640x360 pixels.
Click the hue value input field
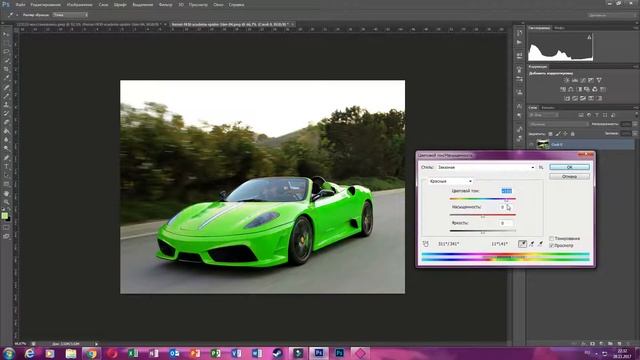pos(506,191)
